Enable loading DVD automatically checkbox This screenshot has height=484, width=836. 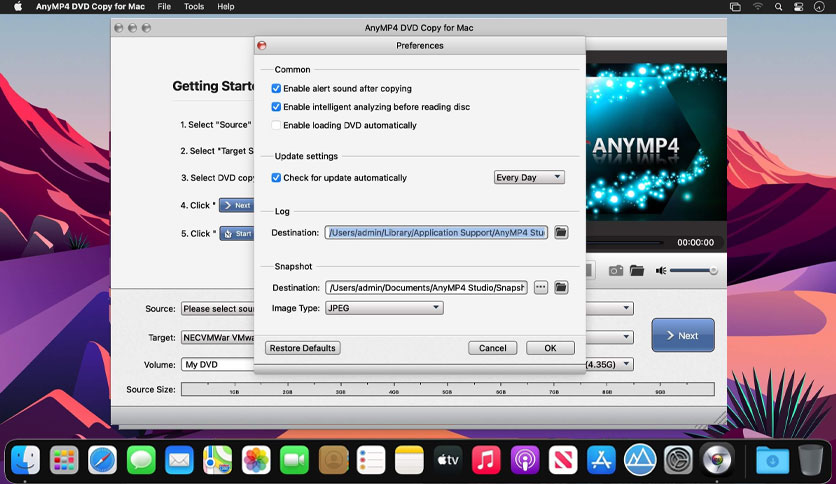(276, 125)
